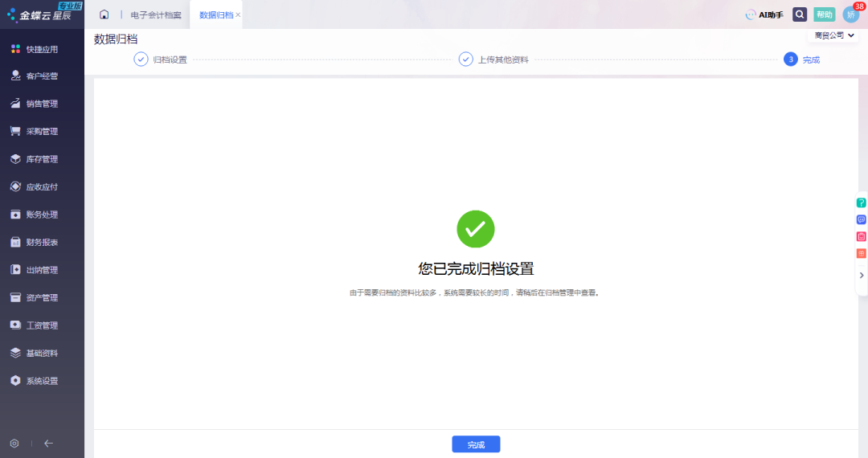This screenshot has height=458, width=868.
Task: Click the green success checkmark circle
Action: click(476, 229)
